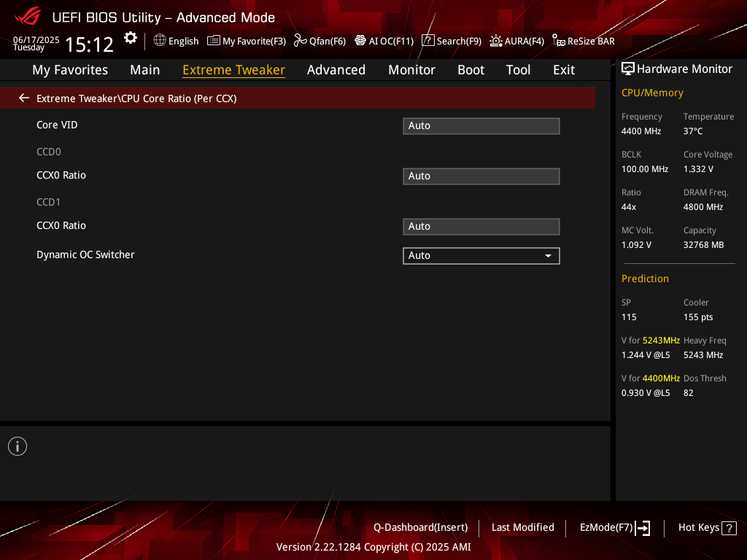
Task: Launch AI OC(F11) guide icon
Action: point(360,41)
